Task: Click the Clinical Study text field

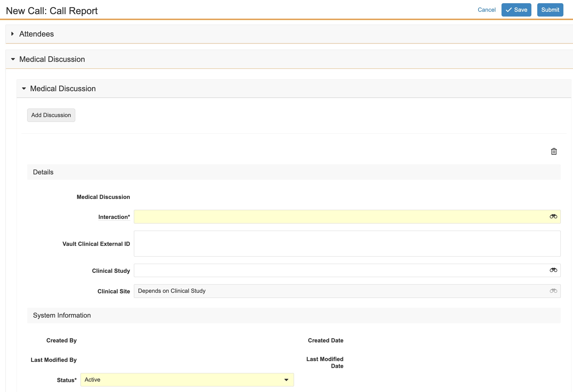Action: pos(339,270)
